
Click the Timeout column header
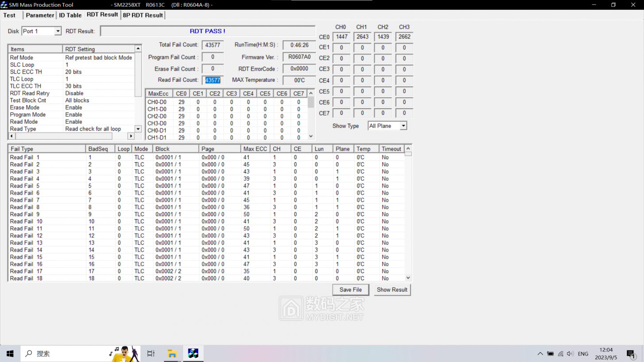coord(392,149)
